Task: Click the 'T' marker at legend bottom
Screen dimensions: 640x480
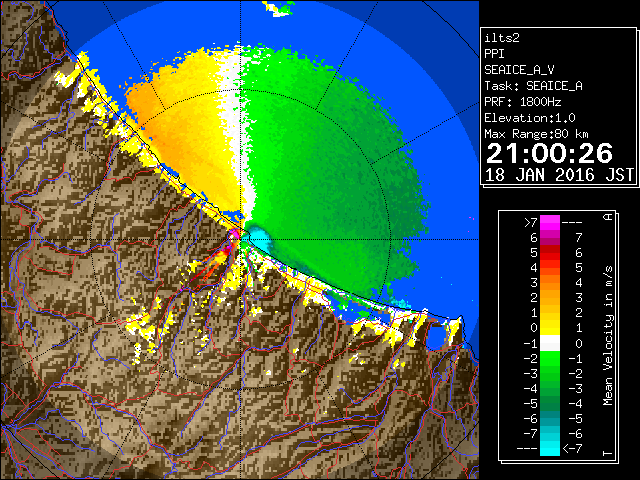Action: tap(608, 453)
